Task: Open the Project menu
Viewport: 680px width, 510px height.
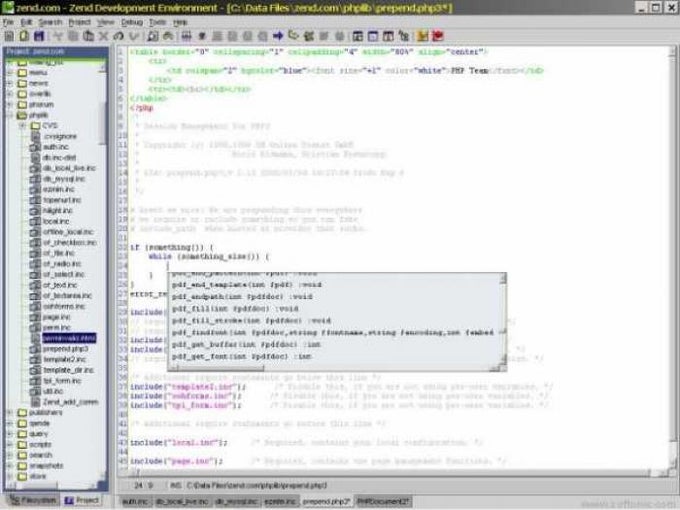Action: coord(79,22)
